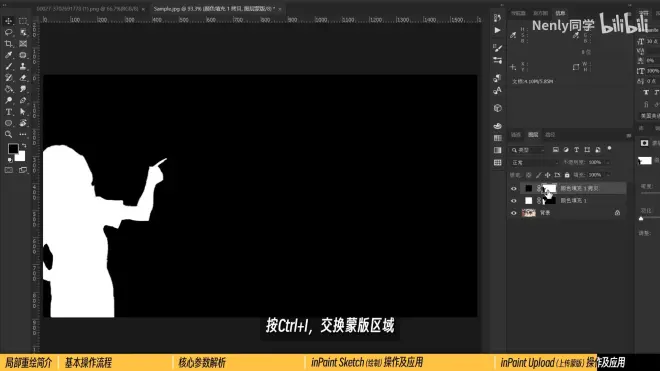Open the 3D panel cube icon

498,108
